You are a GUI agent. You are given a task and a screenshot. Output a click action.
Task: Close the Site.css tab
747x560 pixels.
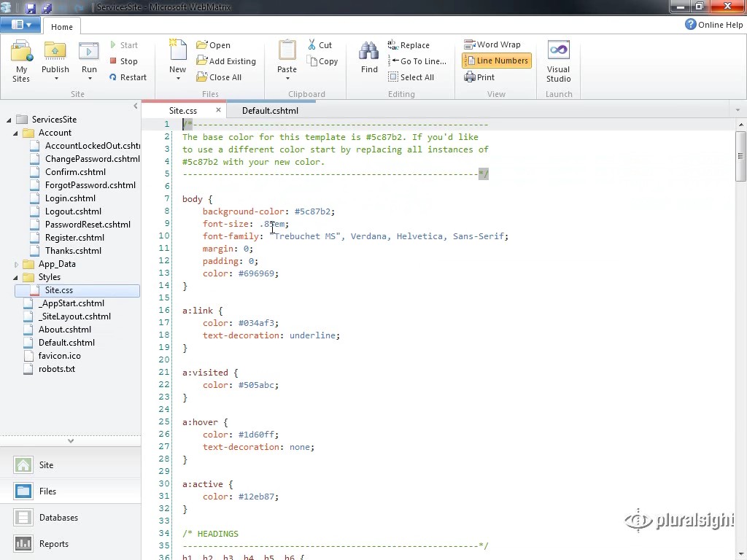tap(218, 110)
